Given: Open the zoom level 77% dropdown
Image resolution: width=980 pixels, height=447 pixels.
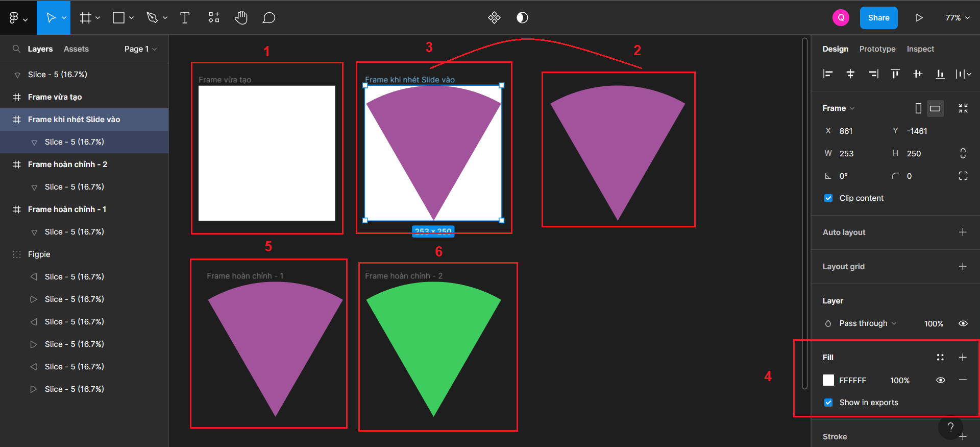Looking at the screenshot, I should pyautogui.click(x=957, y=18).
